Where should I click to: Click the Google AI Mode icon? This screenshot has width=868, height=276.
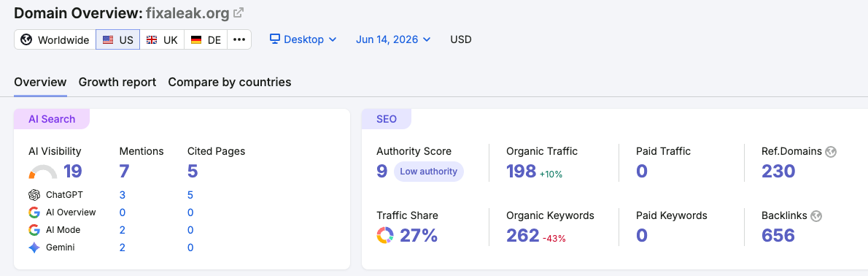point(34,230)
